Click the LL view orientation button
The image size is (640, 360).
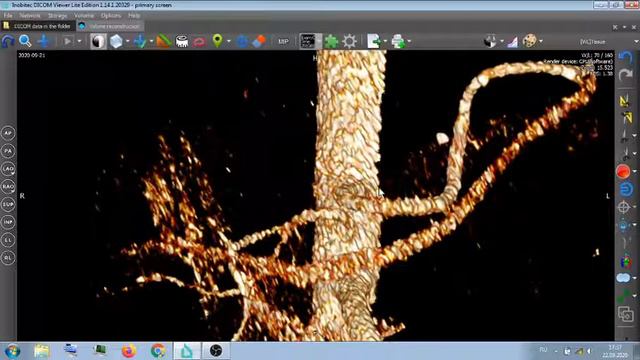[8, 240]
